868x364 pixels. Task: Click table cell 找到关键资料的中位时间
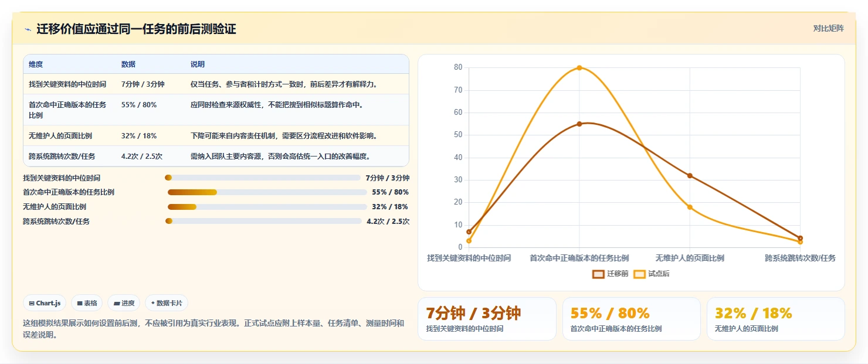(x=67, y=84)
